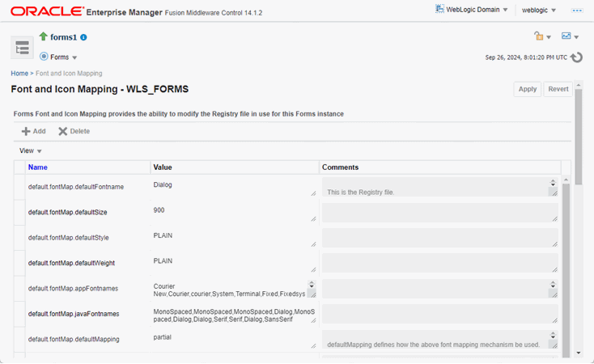Go to the Home breadcrumb link
Viewport: 594px width, 364px height.
pos(19,73)
